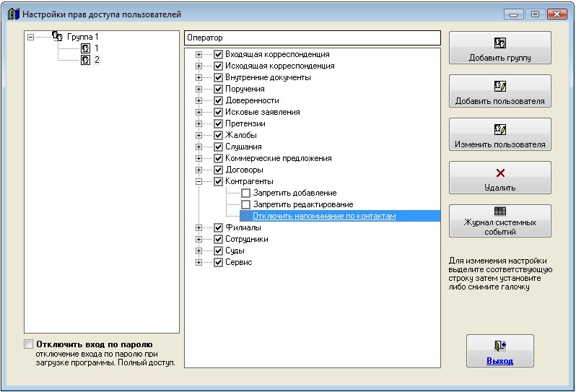This screenshot has height=392, width=576.
Task: Expand Жалобы node
Action: click(x=198, y=135)
